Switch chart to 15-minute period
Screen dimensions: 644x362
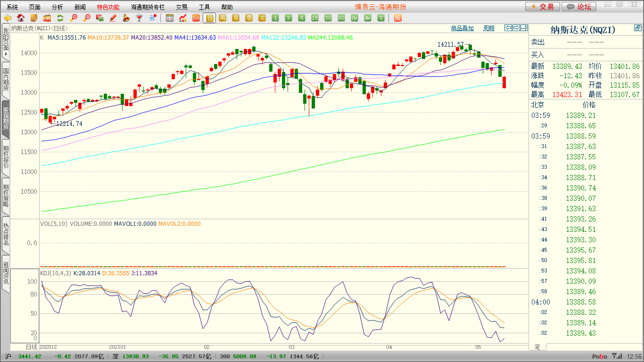click(315, 18)
